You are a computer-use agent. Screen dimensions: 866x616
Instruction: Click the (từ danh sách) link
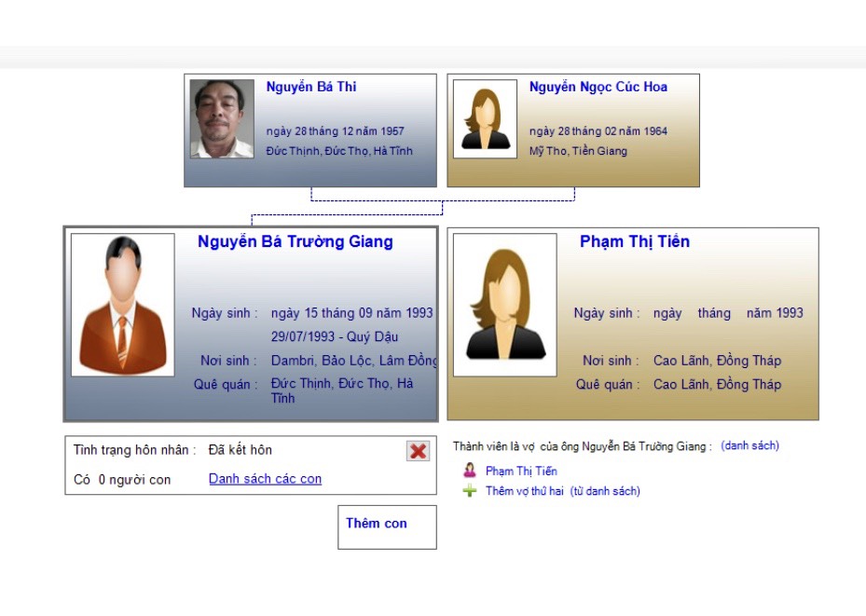605,491
